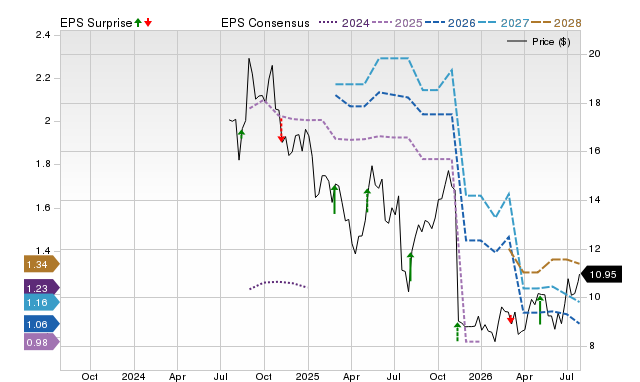Click the 2028 EPS consensus legend entry
The height and width of the screenshot is (382, 640).
556,23
